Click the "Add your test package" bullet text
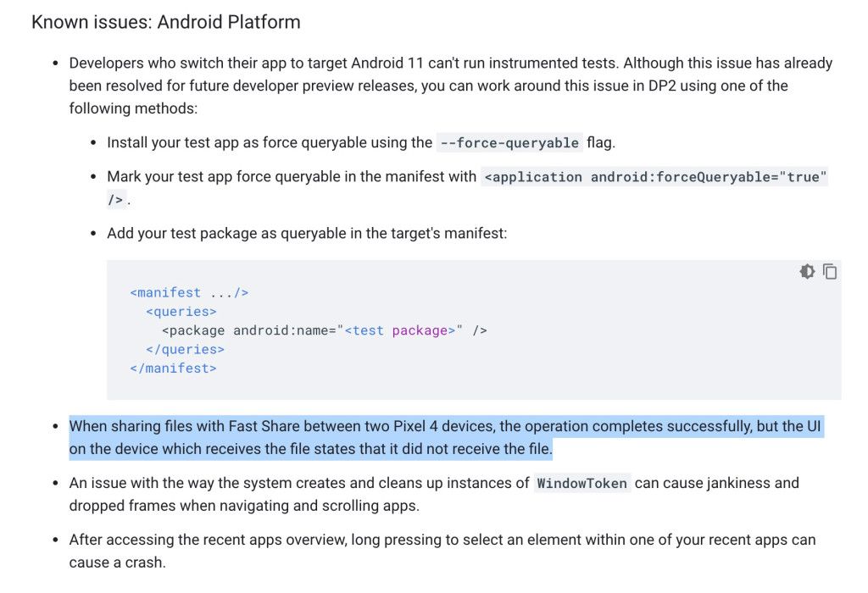This screenshot has width=868, height=593. tap(307, 233)
